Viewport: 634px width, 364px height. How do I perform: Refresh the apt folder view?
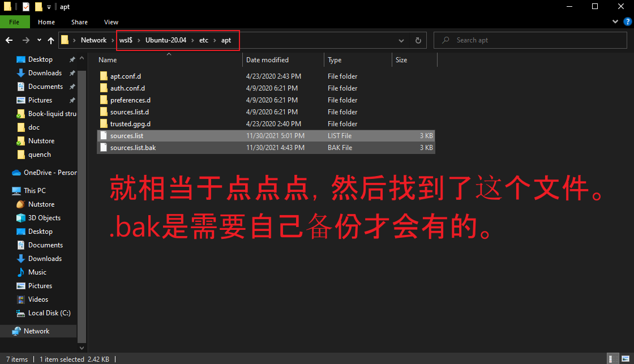point(418,40)
